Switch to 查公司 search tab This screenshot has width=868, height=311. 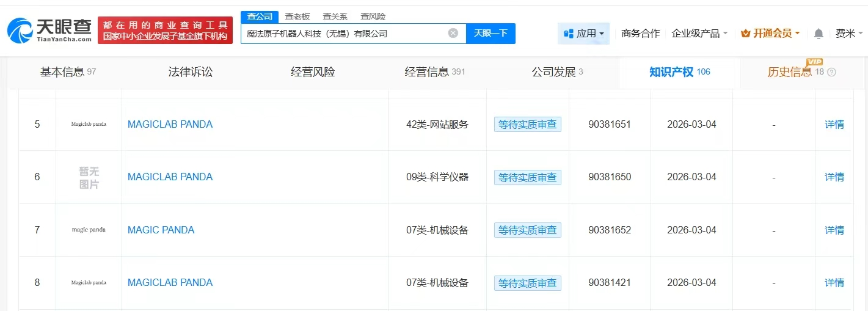tap(260, 16)
